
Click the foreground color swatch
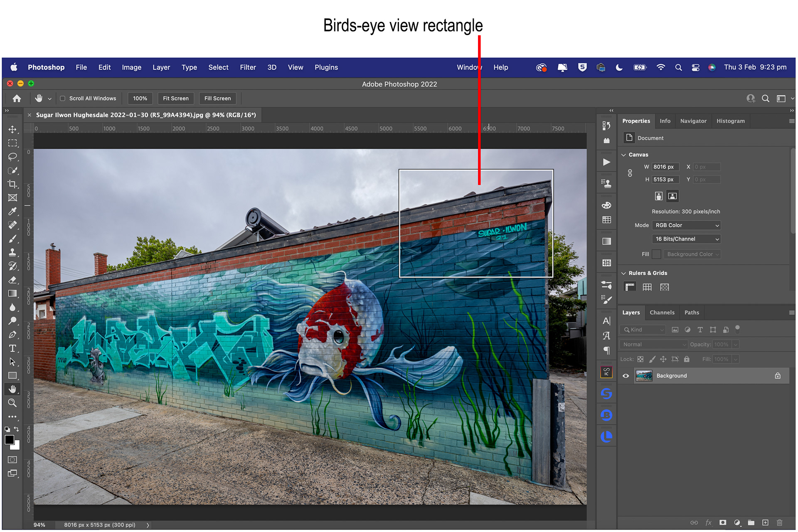point(9,440)
